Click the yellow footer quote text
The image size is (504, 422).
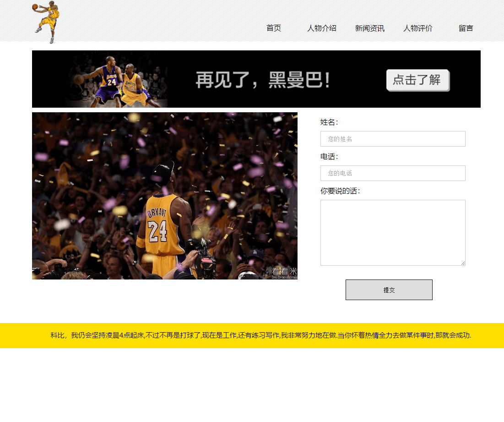coord(261,335)
